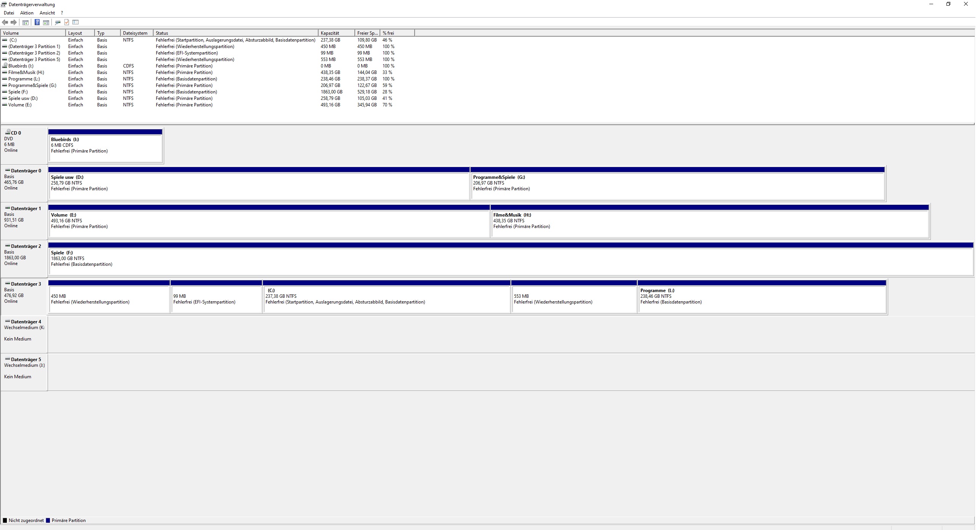Open the Ansicht menu

pyautogui.click(x=47, y=13)
